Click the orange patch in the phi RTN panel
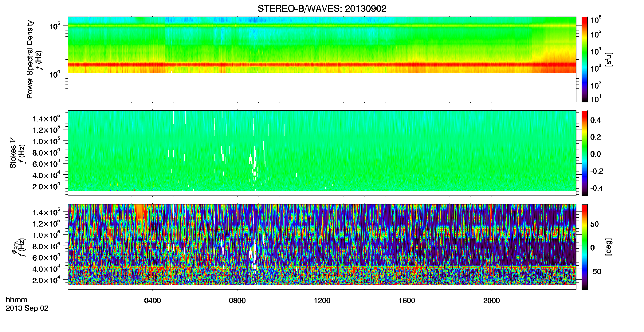Viewport: 644px width, 332px height. point(141,212)
